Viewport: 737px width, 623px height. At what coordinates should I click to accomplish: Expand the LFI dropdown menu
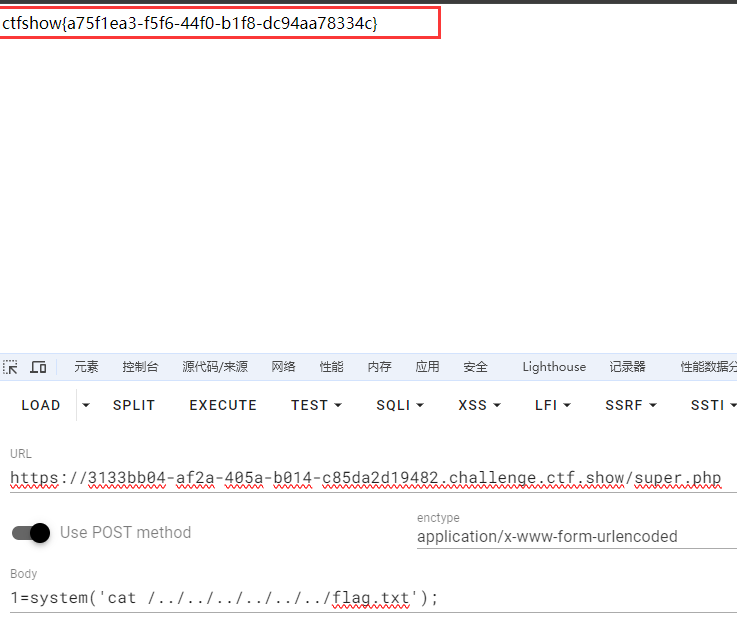coord(553,405)
